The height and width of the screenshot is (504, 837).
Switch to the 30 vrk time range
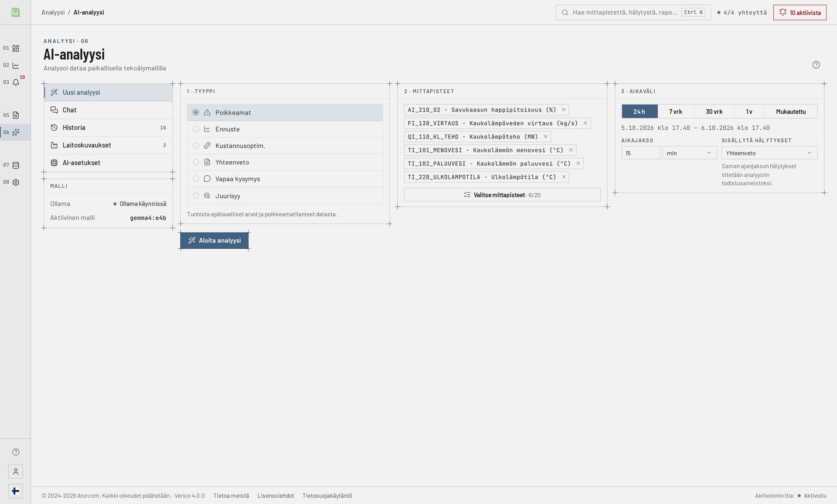[714, 112]
